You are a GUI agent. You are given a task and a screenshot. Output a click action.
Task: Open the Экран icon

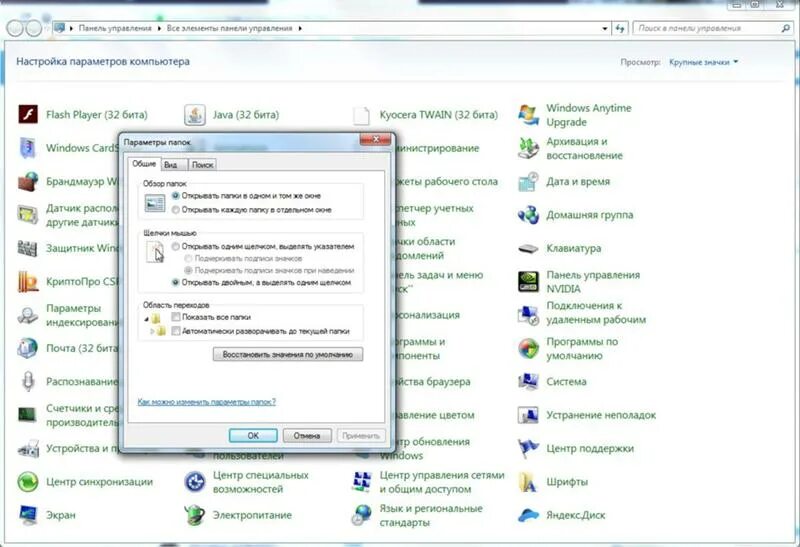point(28,515)
